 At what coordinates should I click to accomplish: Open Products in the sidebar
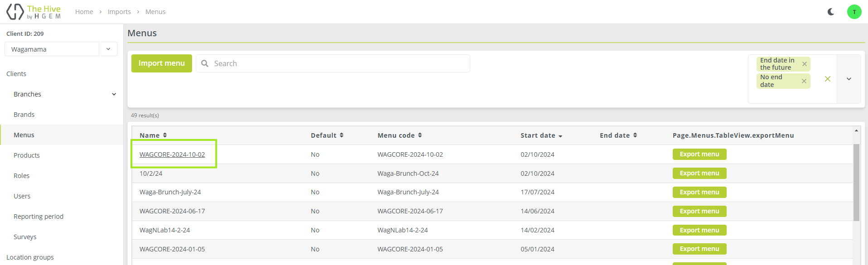tap(27, 155)
